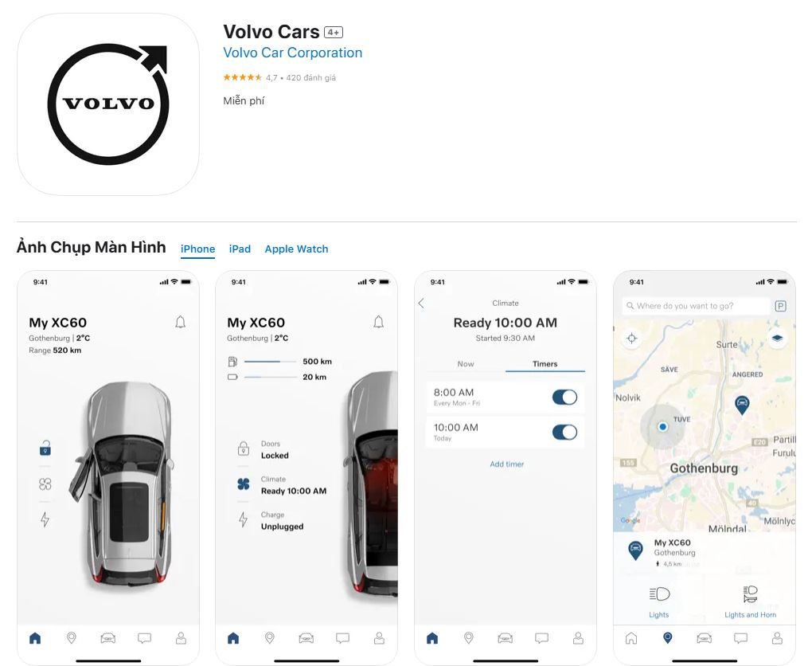Open the Volvo Car Corporation developer link

293,53
